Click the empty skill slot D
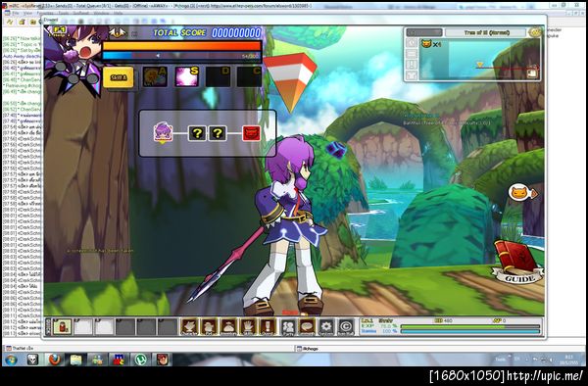 tap(218, 76)
